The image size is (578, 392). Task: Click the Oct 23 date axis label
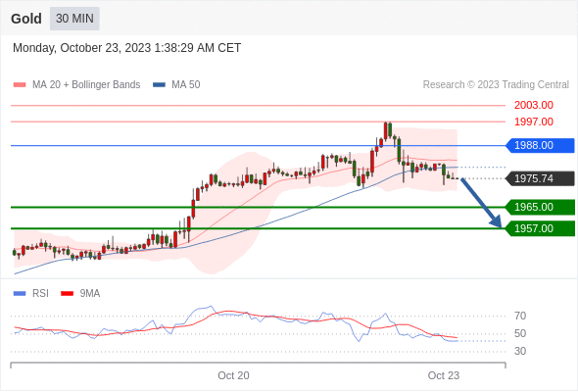[444, 375]
